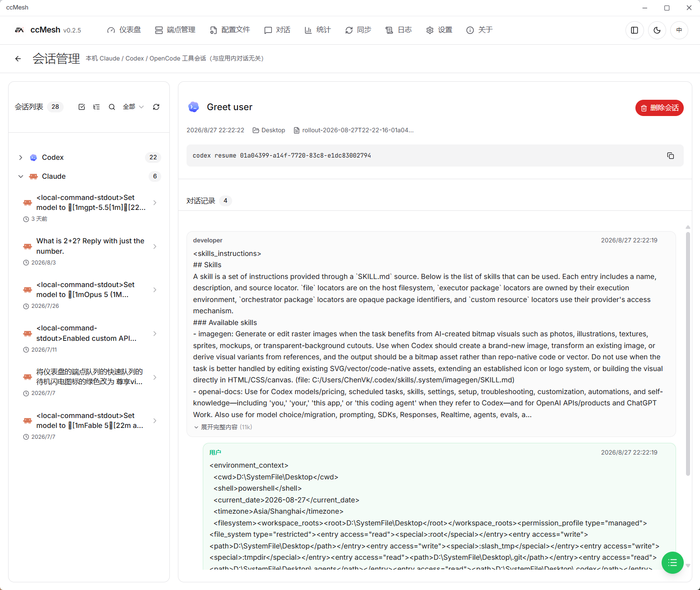View the 日志 page
The height and width of the screenshot is (590, 700).
(x=398, y=30)
